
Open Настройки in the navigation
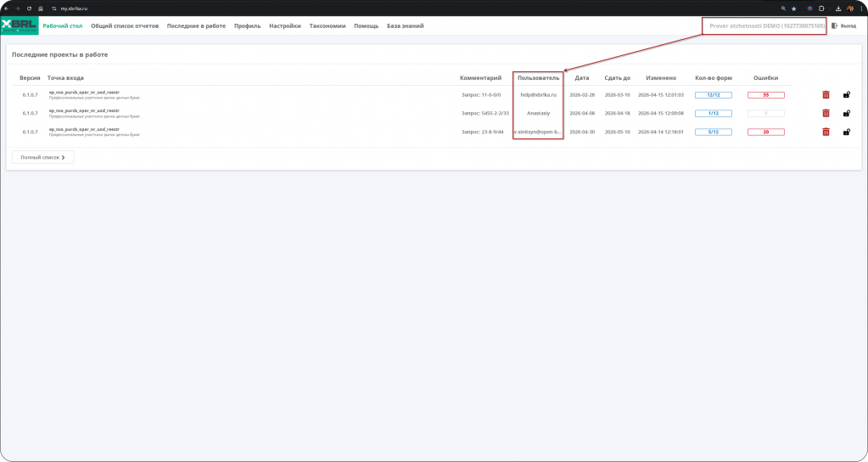point(285,25)
